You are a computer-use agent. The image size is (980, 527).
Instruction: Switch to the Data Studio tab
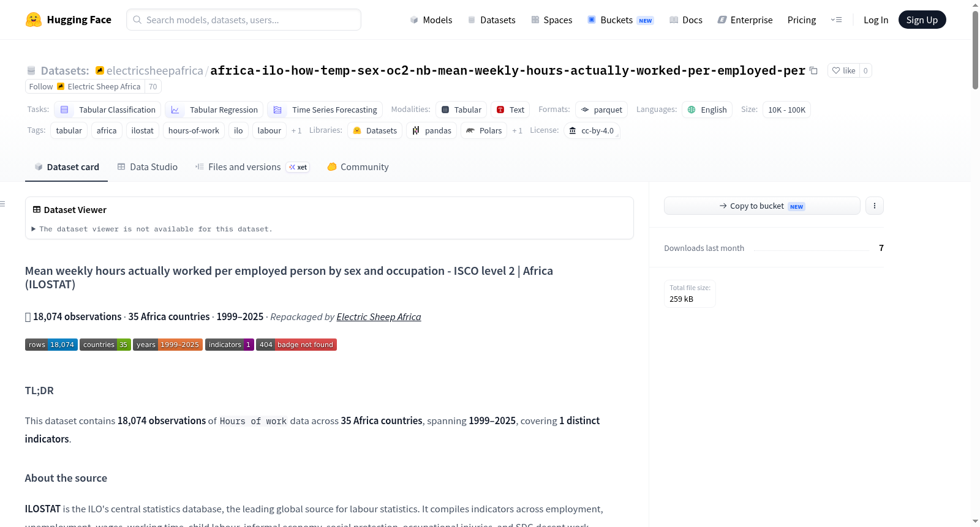(148, 166)
